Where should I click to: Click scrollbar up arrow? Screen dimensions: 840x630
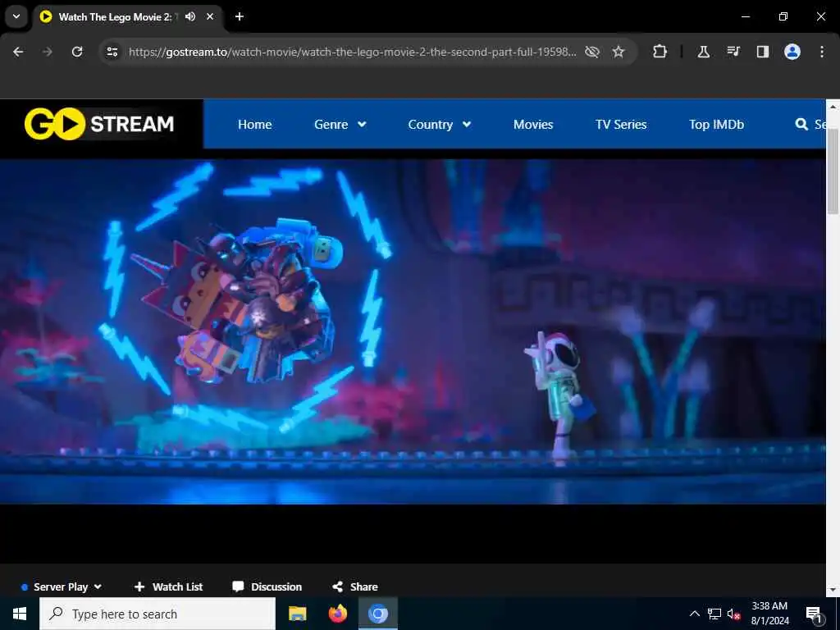coord(833,106)
